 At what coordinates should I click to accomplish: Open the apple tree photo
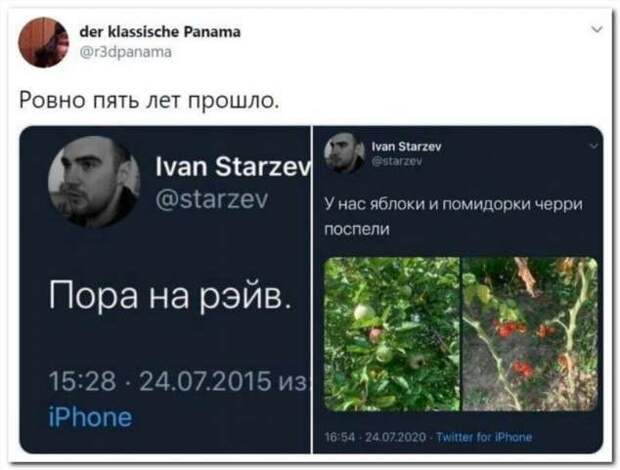[392, 334]
